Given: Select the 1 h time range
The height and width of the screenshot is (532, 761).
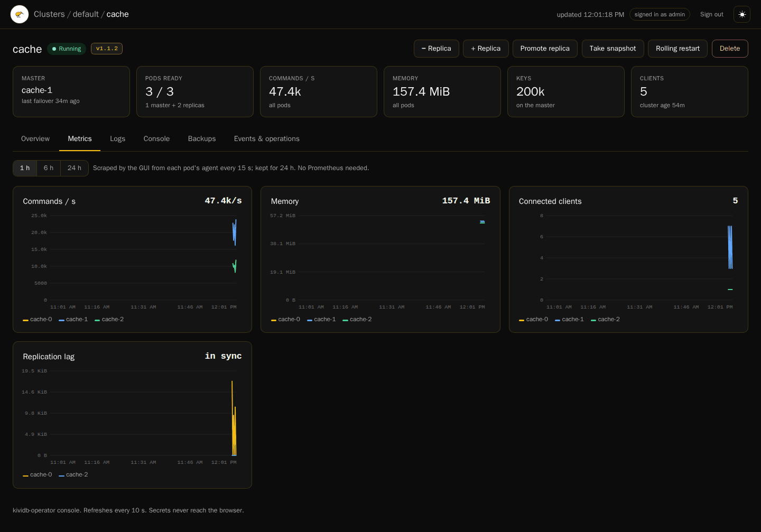Looking at the screenshot, I should 25,168.
